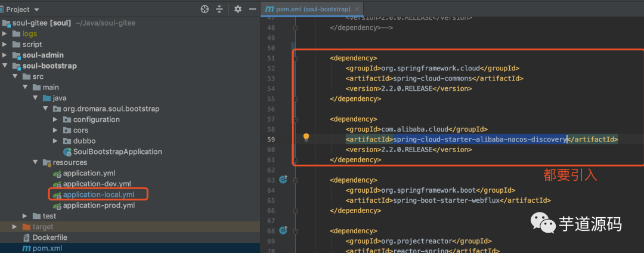Hide the Project panel with minimize icon
Viewport: 644px width, 253px height.
(252, 9)
